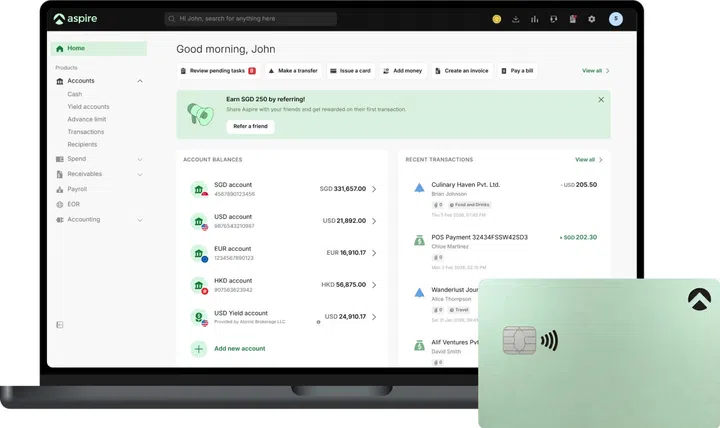Click Add new account link
This screenshot has width=720, height=428.
point(240,349)
